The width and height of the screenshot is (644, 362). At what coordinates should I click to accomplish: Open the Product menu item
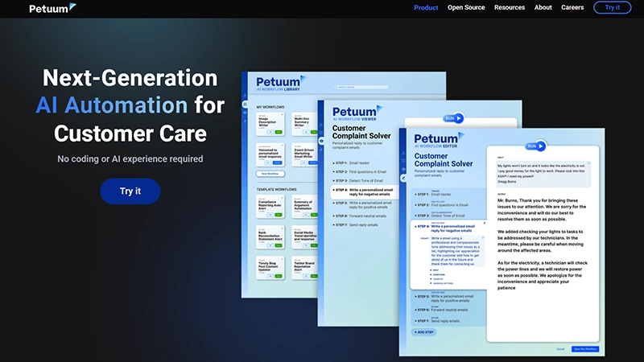[x=426, y=7]
